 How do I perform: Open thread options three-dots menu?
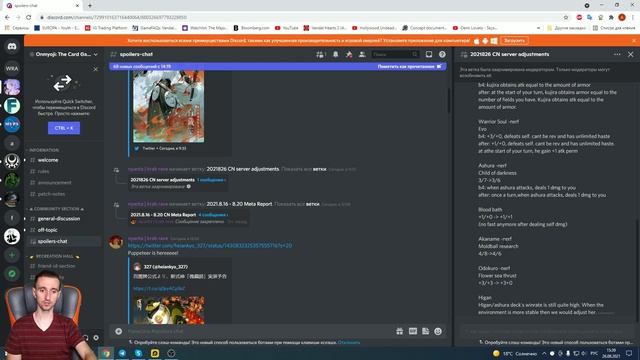point(617,54)
